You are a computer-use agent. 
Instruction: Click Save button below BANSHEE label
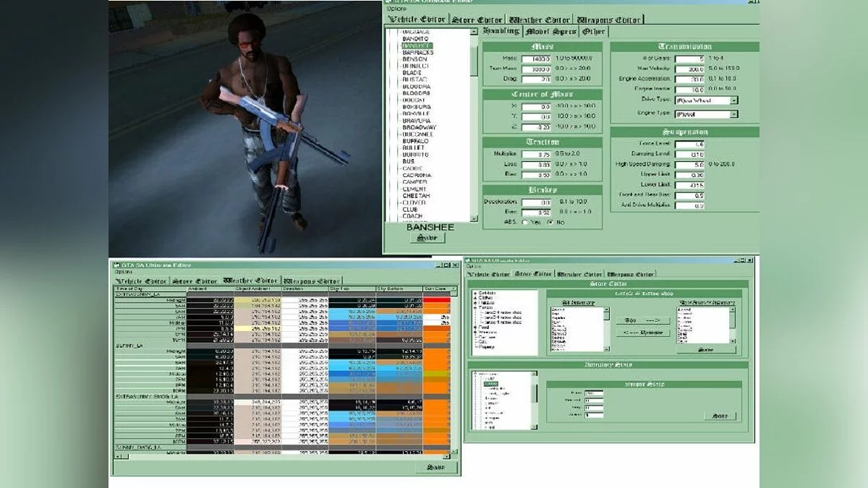click(427, 238)
